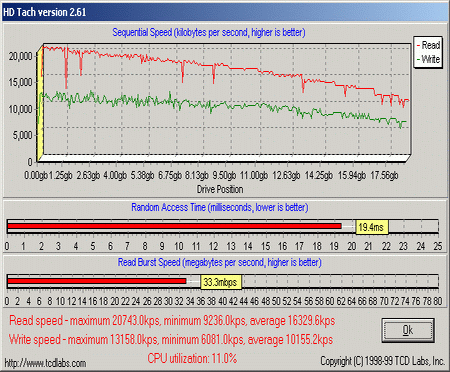
Task: Click the 25 tick on access time scale
Action: click(438, 246)
